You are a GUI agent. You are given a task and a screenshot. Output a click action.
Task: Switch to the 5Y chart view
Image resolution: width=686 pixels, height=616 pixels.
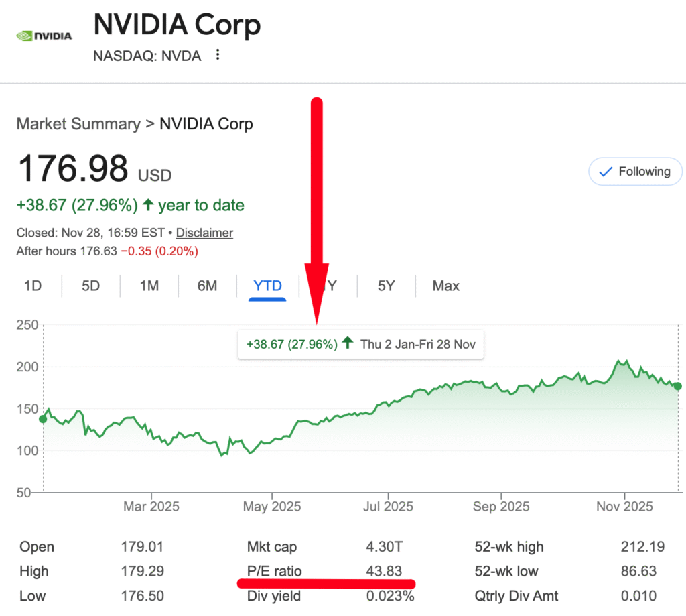pyautogui.click(x=386, y=286)
